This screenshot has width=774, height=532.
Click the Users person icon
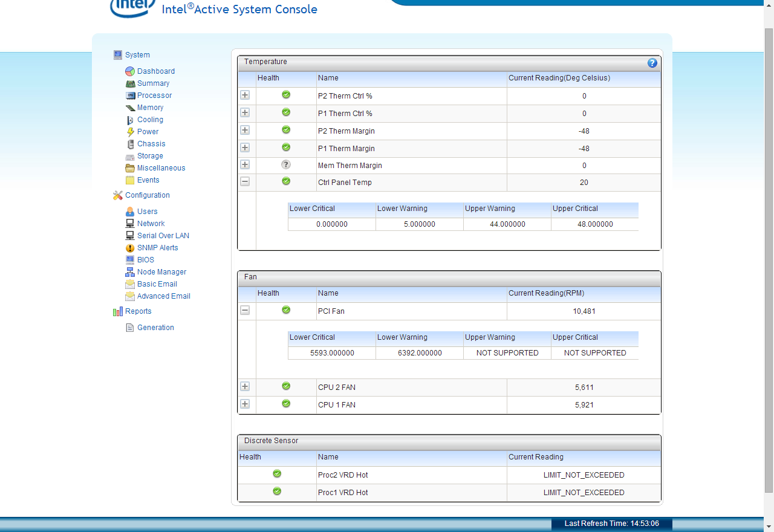click(x=130, y=212)
